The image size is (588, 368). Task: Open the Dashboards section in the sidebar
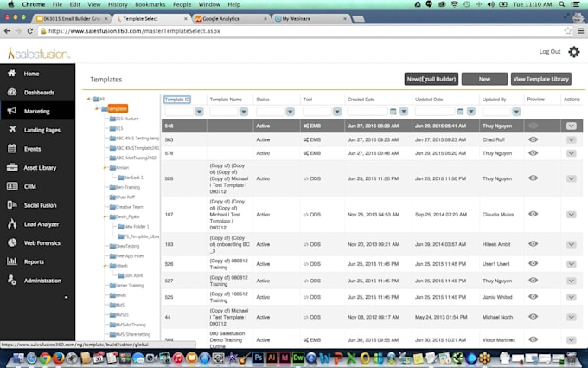click(38, 92)
